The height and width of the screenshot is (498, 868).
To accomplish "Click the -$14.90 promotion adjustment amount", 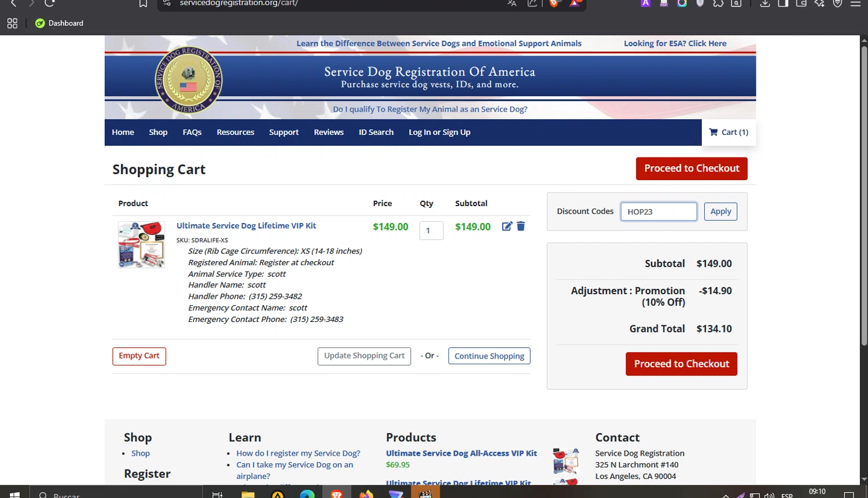I will [715, 291].
